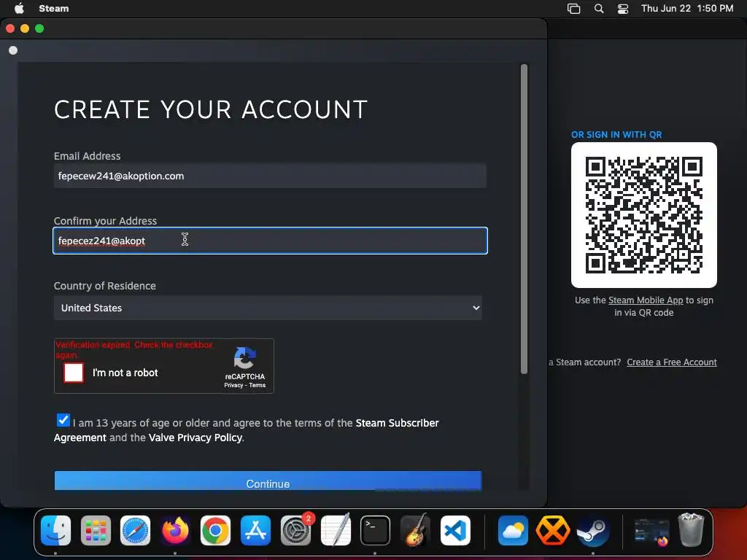The height and width of the screenshot is (560, 747).
Task: Open Visual Studio Code in the dock
Action: 455,530
